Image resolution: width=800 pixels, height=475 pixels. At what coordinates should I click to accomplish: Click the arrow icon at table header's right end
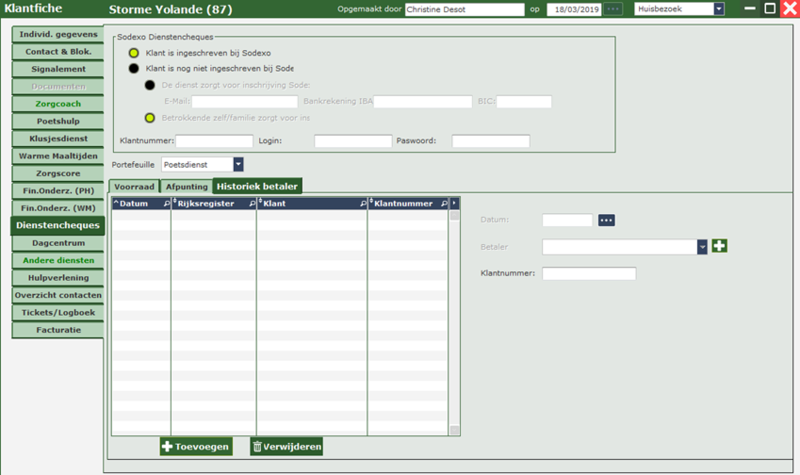pos(455,203)
